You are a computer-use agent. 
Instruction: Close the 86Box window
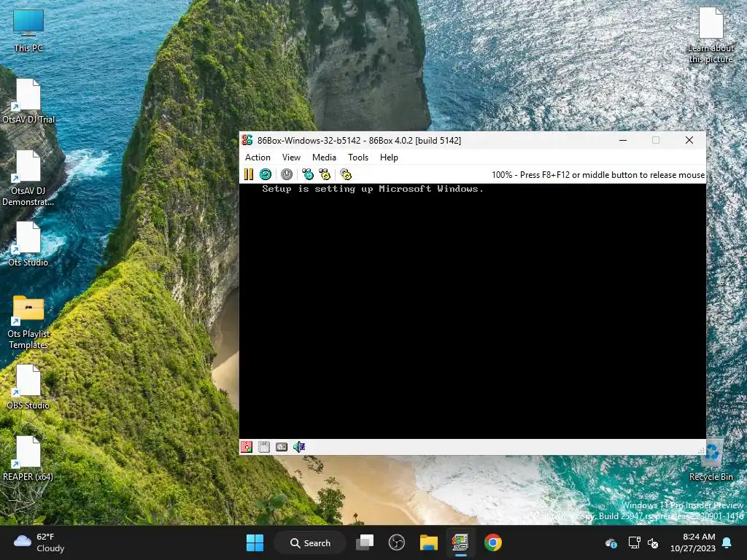point(689,140)
